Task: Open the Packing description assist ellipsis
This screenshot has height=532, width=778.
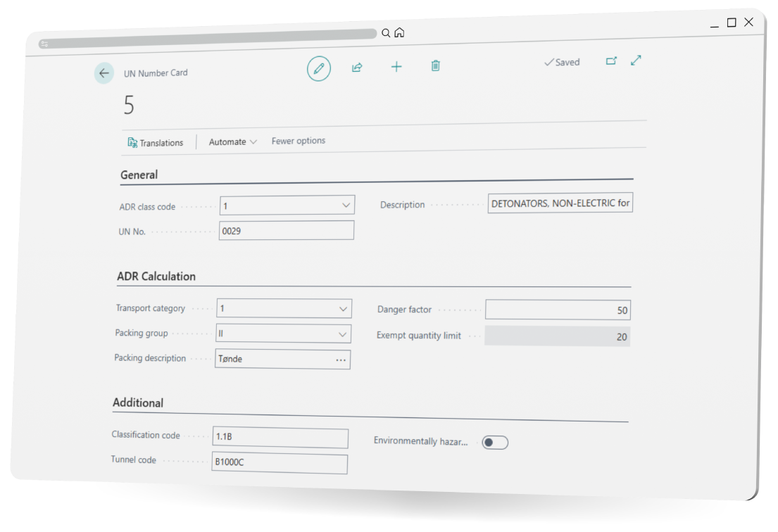Action: [x=341, y=359]
